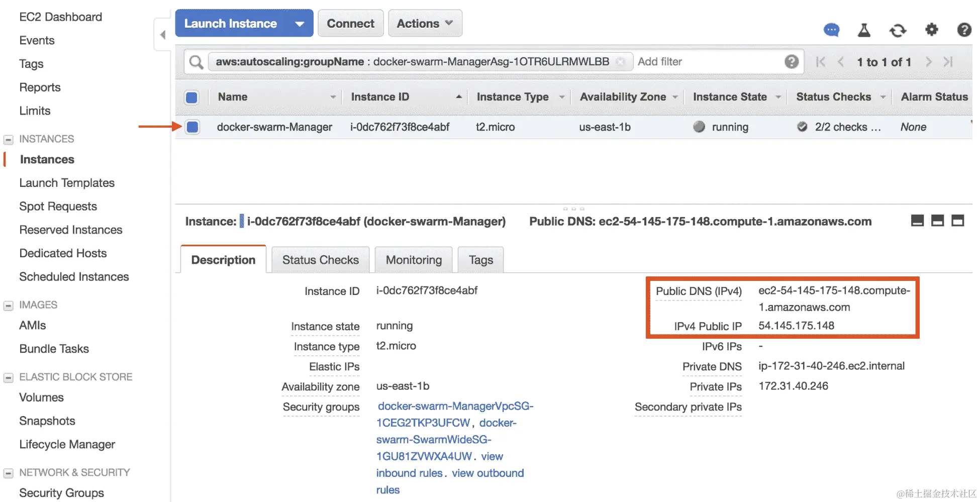Open the Monitoring tab
The width and height of the screenshot is (980, 502).
point(413,260)
